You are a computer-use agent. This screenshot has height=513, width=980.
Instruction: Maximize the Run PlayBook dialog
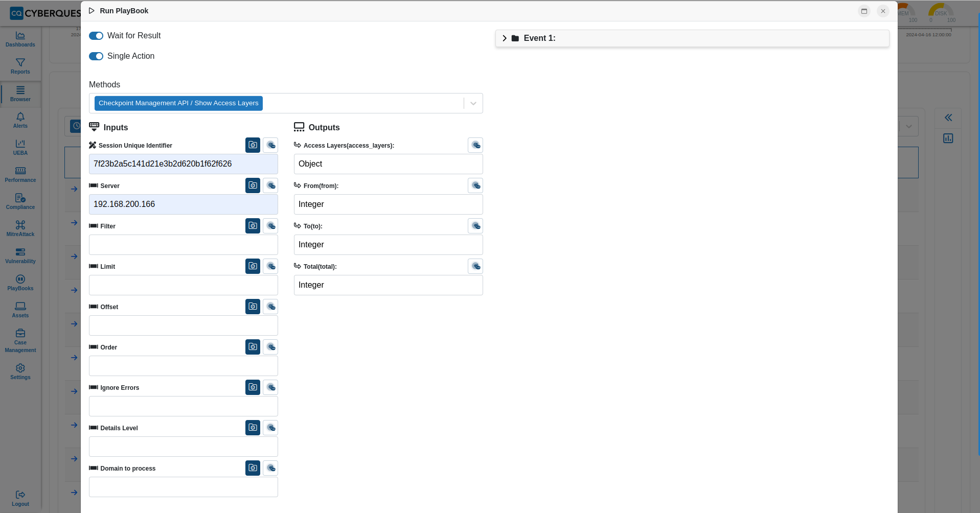click(x=864, y=11)
